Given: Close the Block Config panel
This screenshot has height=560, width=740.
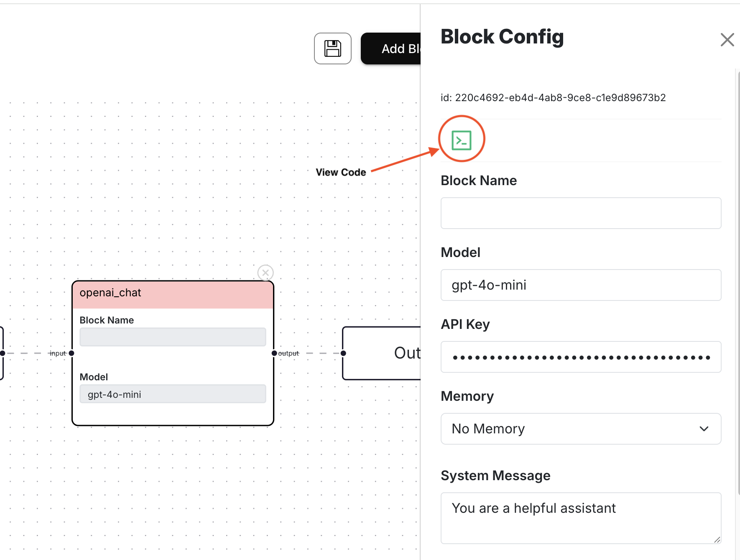Looking at the screenshot, I should [727, 40].
